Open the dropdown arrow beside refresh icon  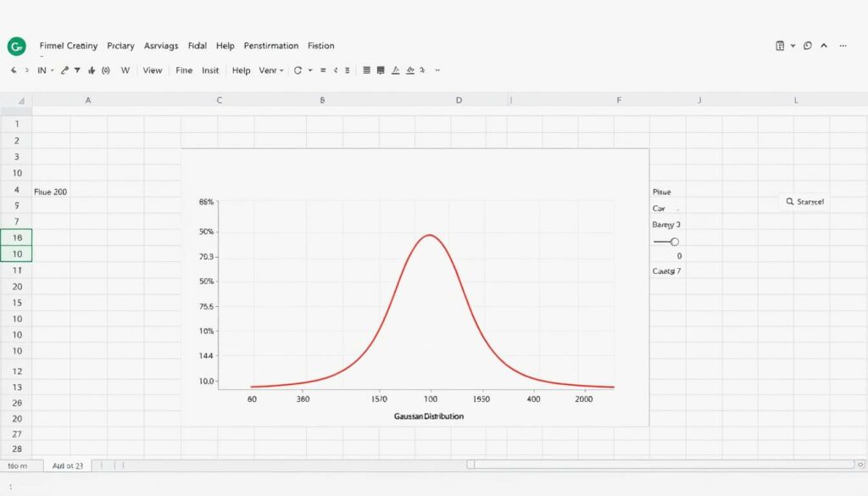[x=310, y=70]
